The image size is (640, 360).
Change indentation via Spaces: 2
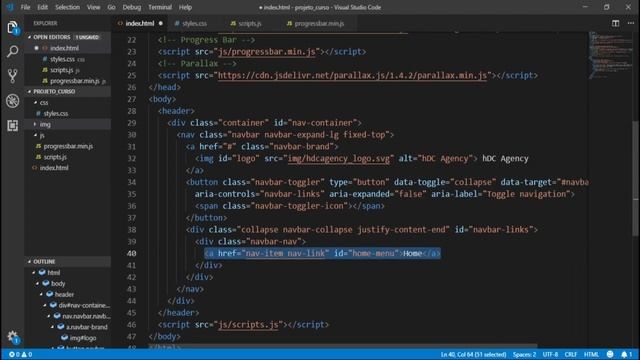pyautogui.click(x=524, y=354)
